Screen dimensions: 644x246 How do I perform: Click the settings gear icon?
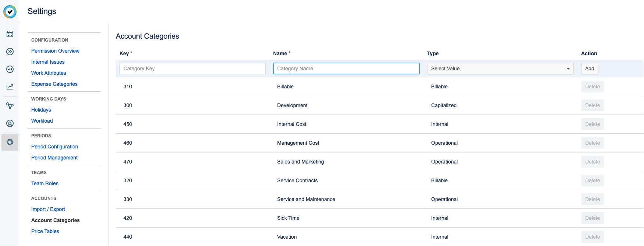pos(10,142)
